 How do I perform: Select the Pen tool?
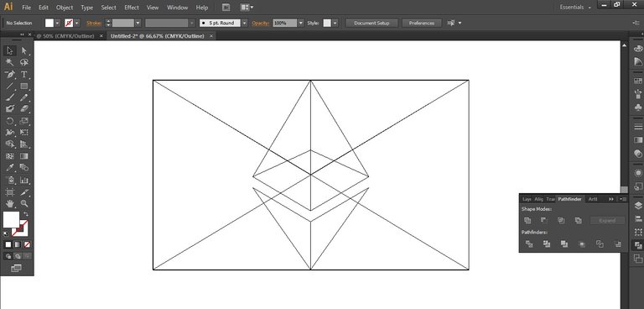coord(10,75)
